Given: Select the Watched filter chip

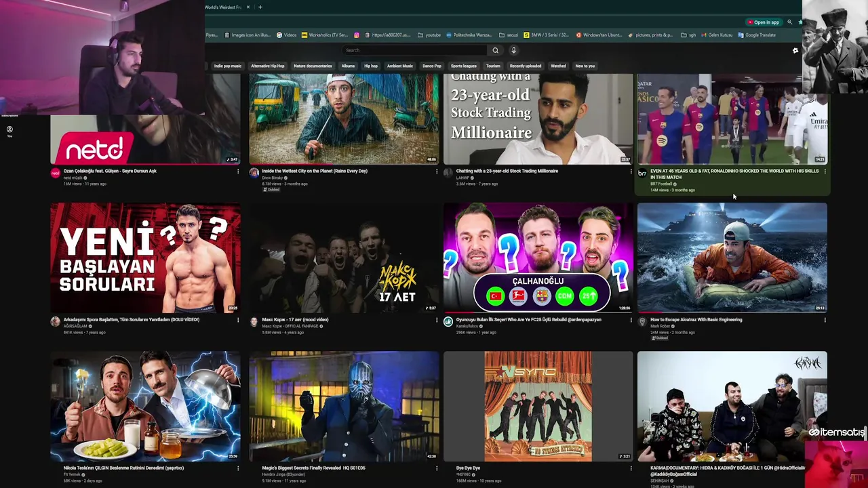Looking at the screenshot, I should (558, 66).
